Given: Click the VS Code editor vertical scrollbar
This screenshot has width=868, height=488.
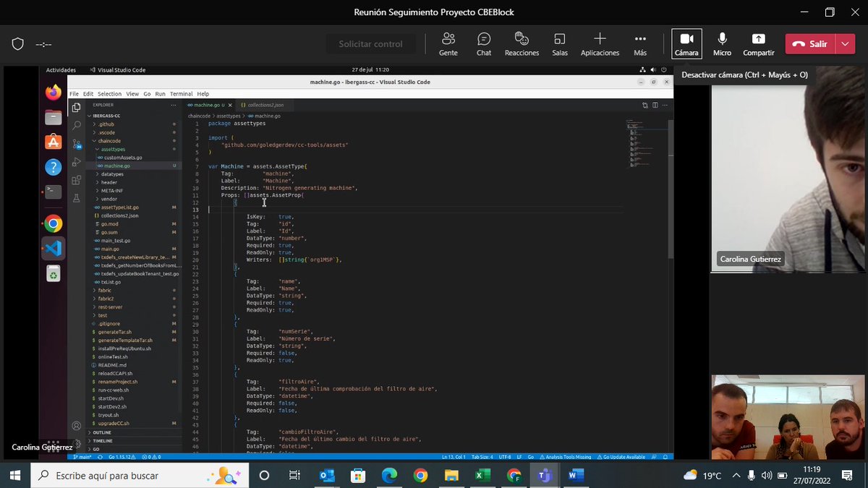Looking at the screenshot, I should 671,188.
